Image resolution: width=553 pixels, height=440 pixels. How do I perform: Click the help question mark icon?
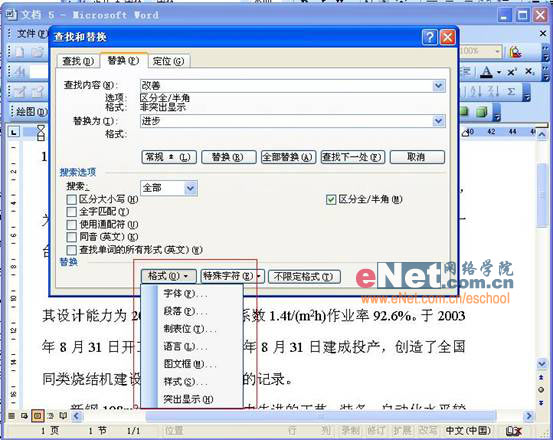point(429,37)
